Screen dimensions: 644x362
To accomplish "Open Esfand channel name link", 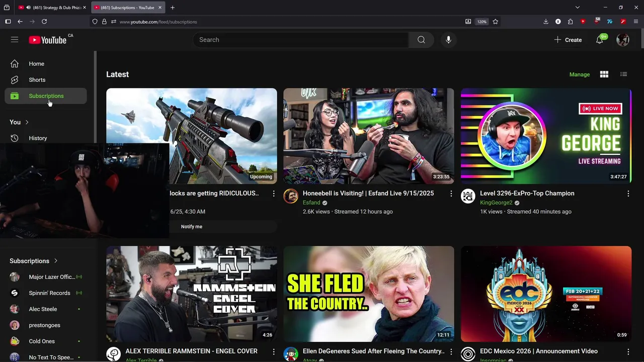I will (311, 203).
